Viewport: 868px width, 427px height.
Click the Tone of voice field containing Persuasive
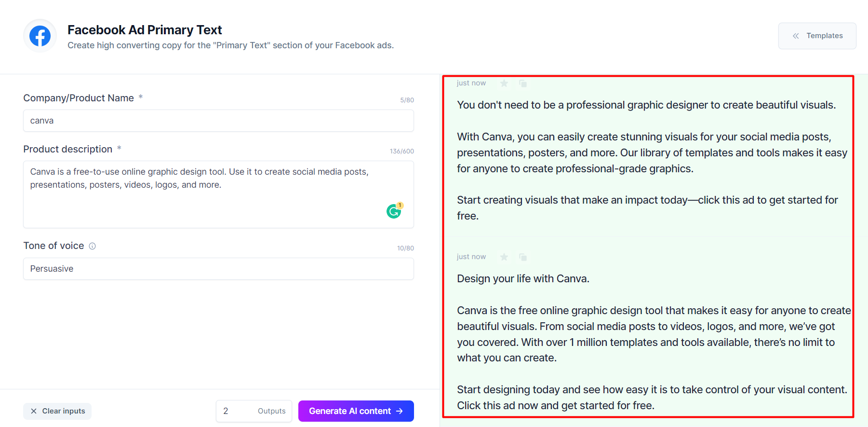[218, 269]
